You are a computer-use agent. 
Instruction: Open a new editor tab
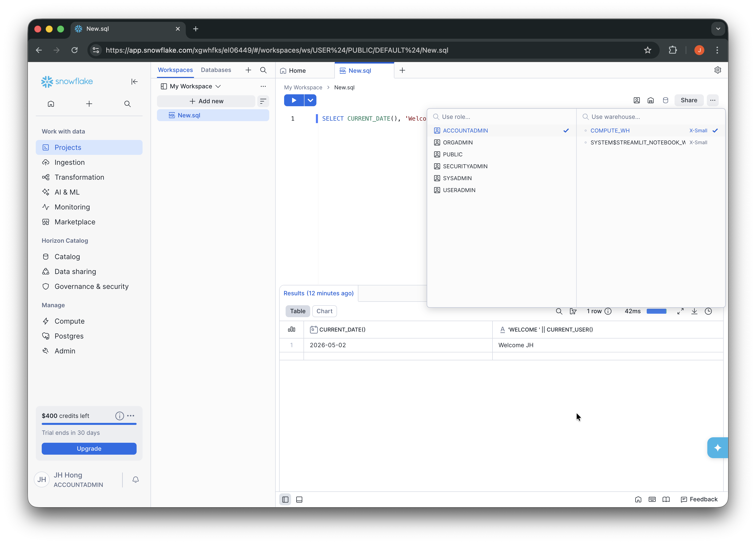tap(402, 70)
